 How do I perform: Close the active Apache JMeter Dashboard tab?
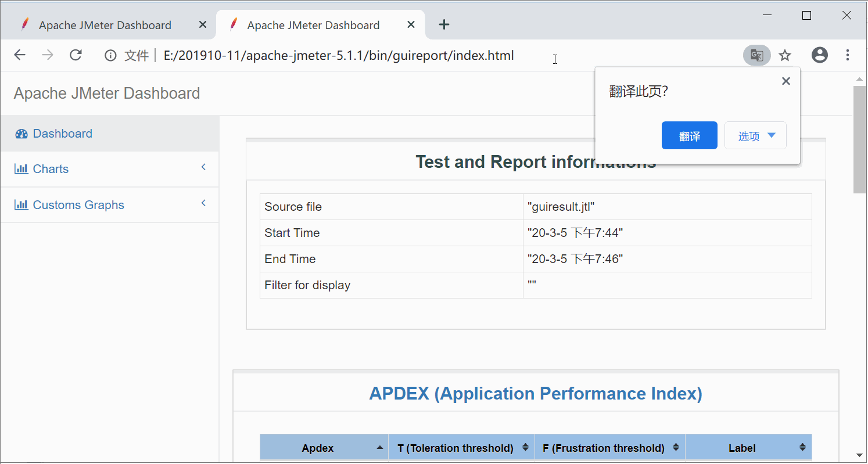(x=411, y=25)
